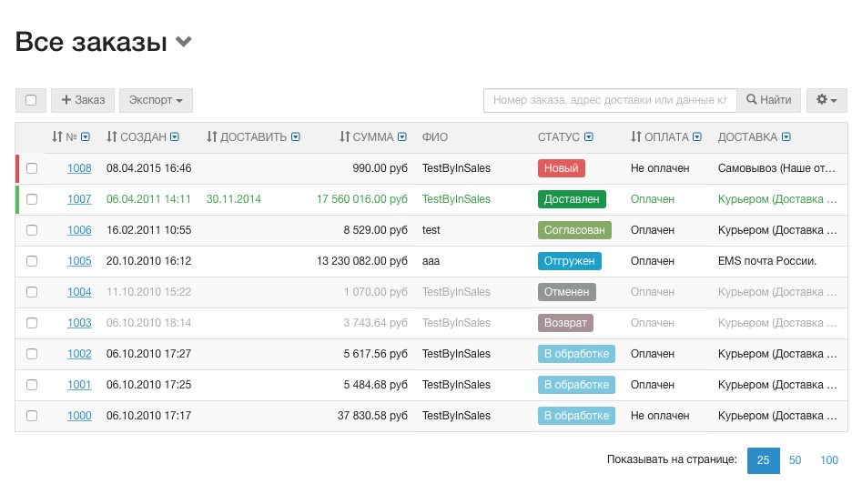Focus the order search input field
This screenshot has height=504, width=862.
[x=610, y=100]
